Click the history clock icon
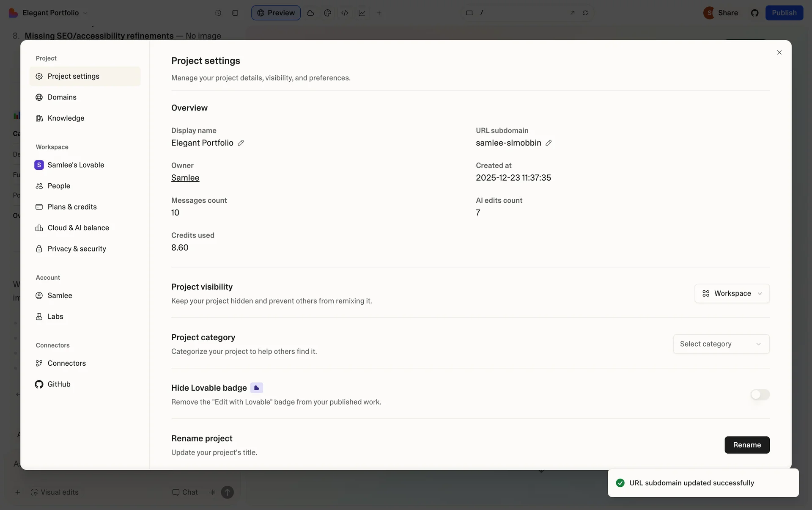This screenshot has width=812, height=510. [218, 13]
